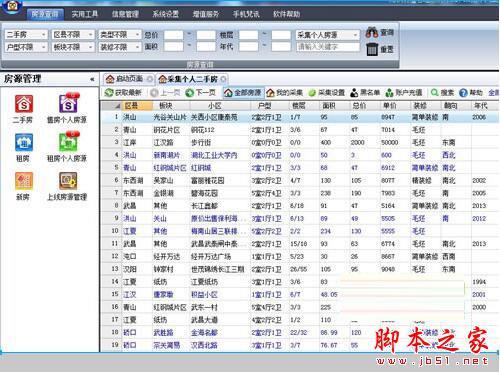Open the 增值服务 menu

(x=206, y=14)
